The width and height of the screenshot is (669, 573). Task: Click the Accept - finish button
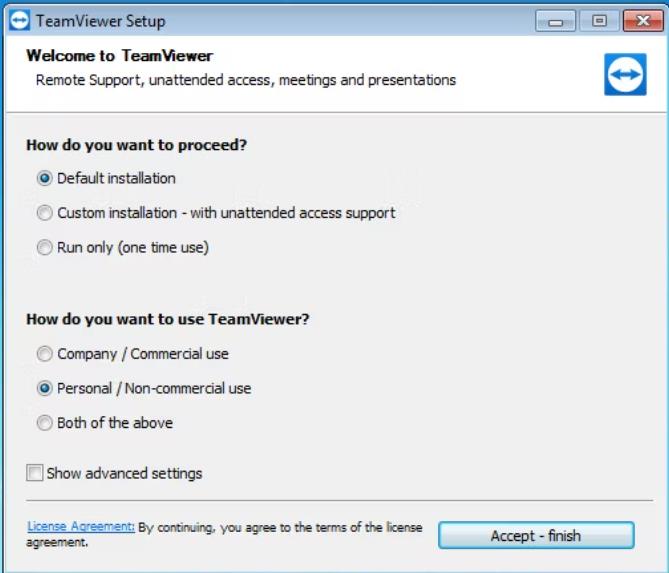click(x=536, y=535)
